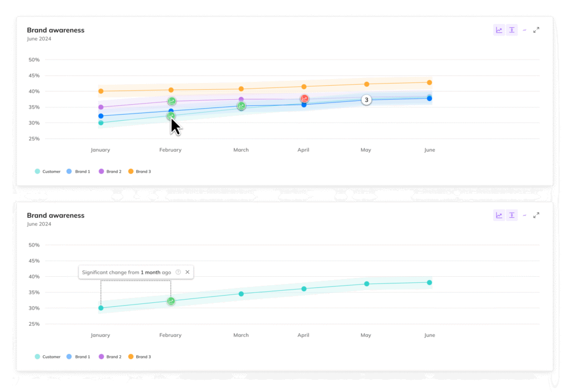
Task: Toggle trend chart icon in bottom chart
Action: coord(499,215)
